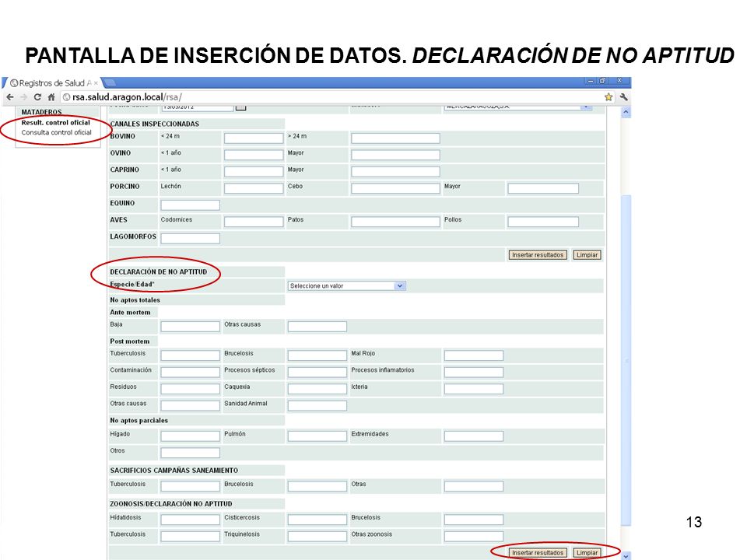This screenshot has width=747, height=560.
Task: Focus the Sanidad Animal field
Action: tap(317, 405)
